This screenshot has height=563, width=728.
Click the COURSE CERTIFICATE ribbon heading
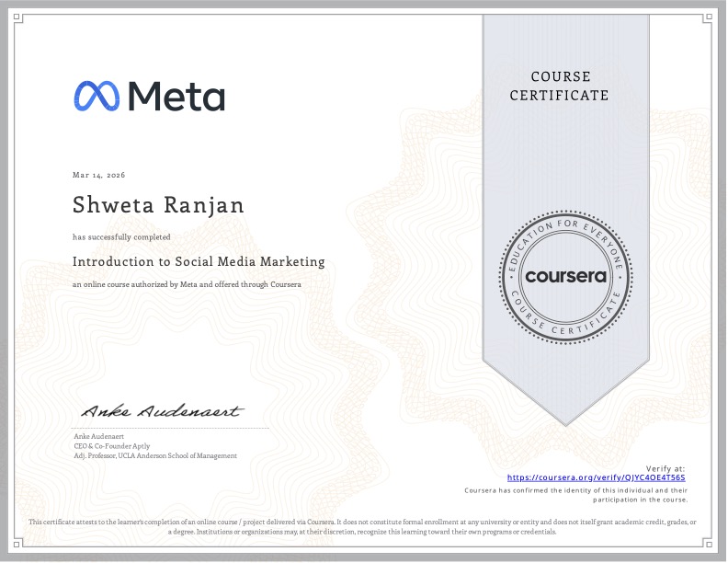560,86
